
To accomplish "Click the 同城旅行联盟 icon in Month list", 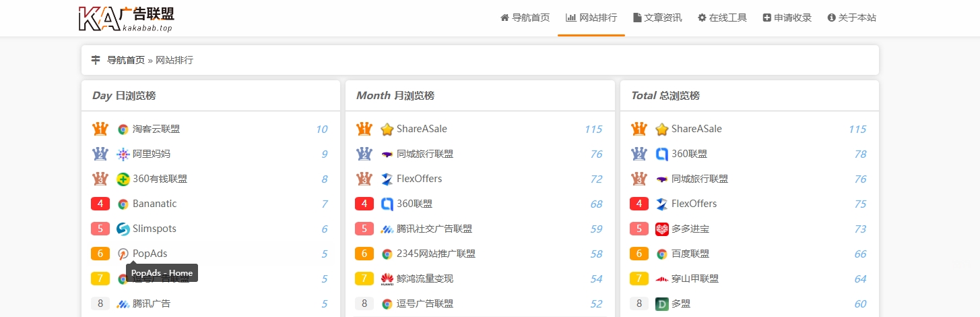I will tap(387, 154).
